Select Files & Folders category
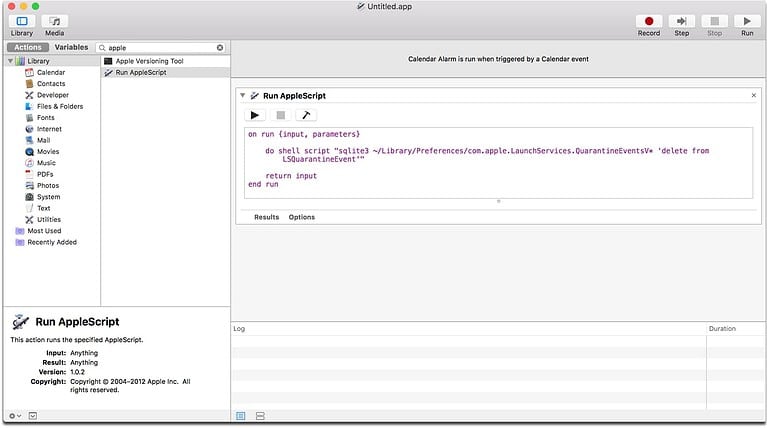Viewport: 767px width, 428px height. pyautogui.click(x=60, y=106)
